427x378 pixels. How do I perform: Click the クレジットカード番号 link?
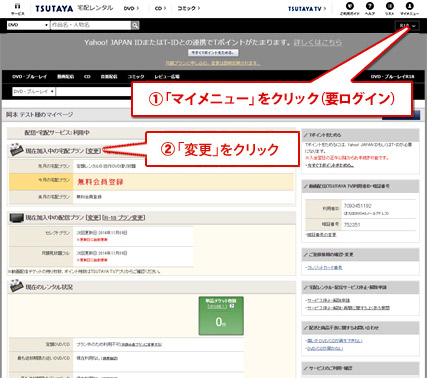point(324,267)
